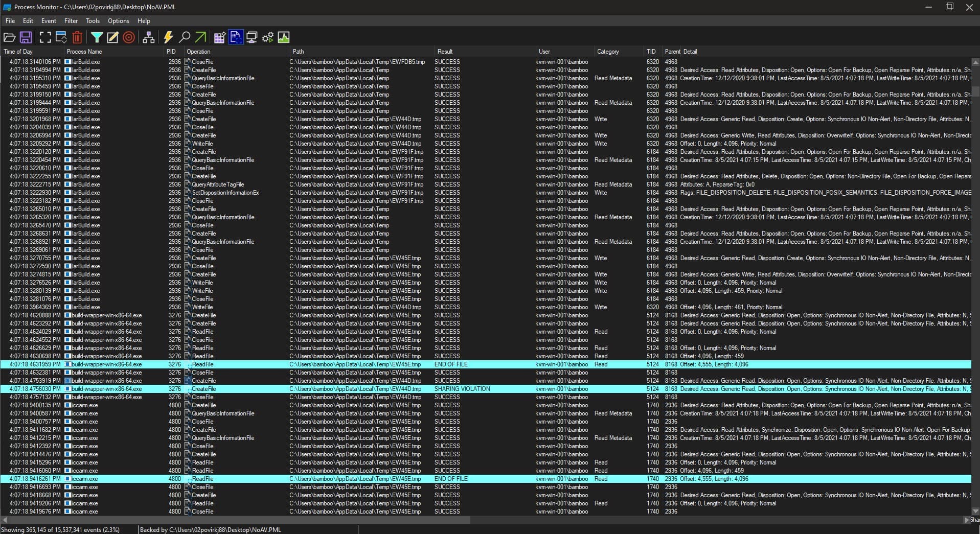
Task: Toggle Show Process and Thread Activity icon
Action: click(x=268, y=37)
